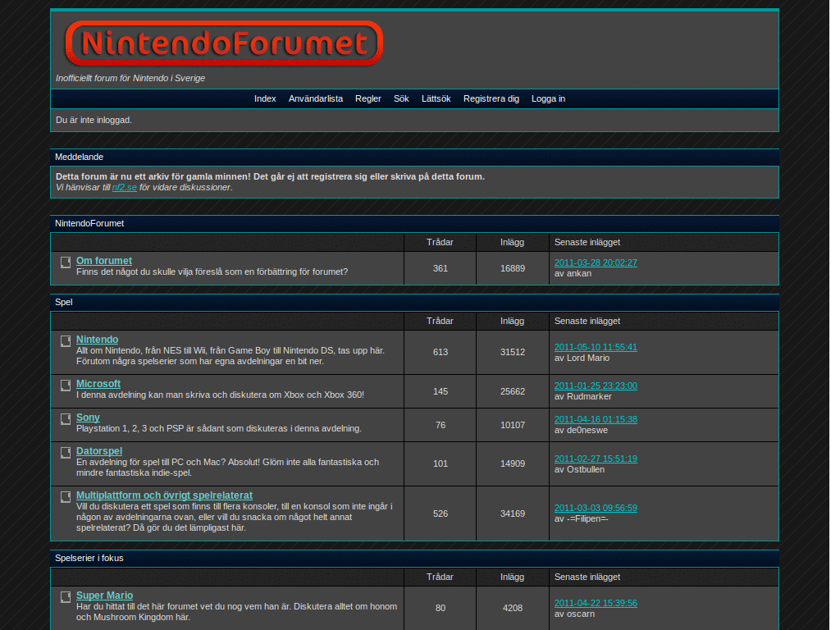Click the Meddelande section header
This screenshot has height=630, width=840.
click(414, 157)
